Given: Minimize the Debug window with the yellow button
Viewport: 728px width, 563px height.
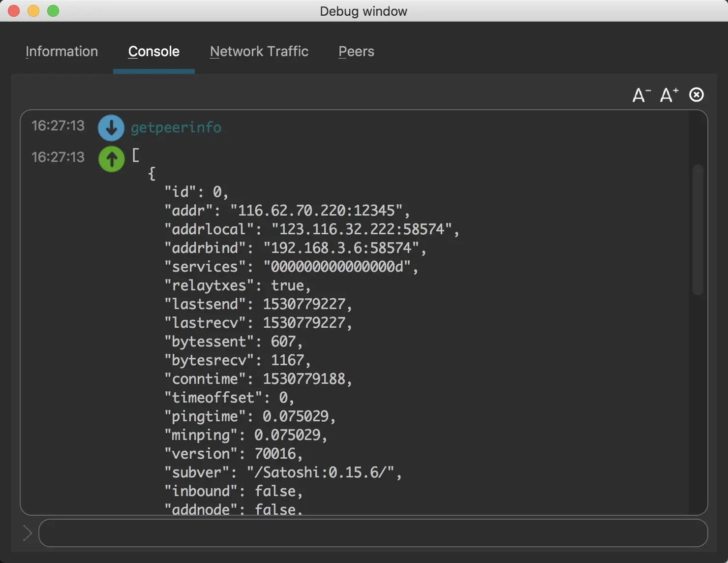Looking at the screenshot, I should point(33,11).
